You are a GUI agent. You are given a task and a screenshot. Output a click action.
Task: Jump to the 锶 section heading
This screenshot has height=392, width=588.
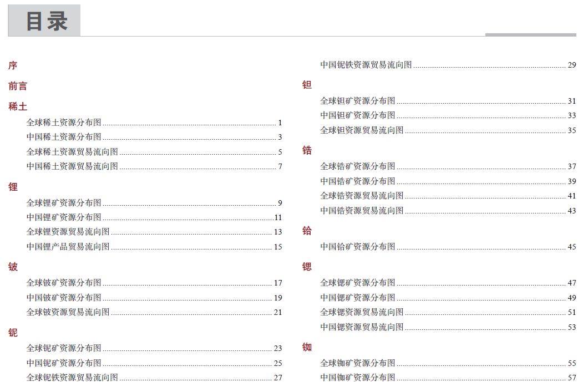[307, 267]
